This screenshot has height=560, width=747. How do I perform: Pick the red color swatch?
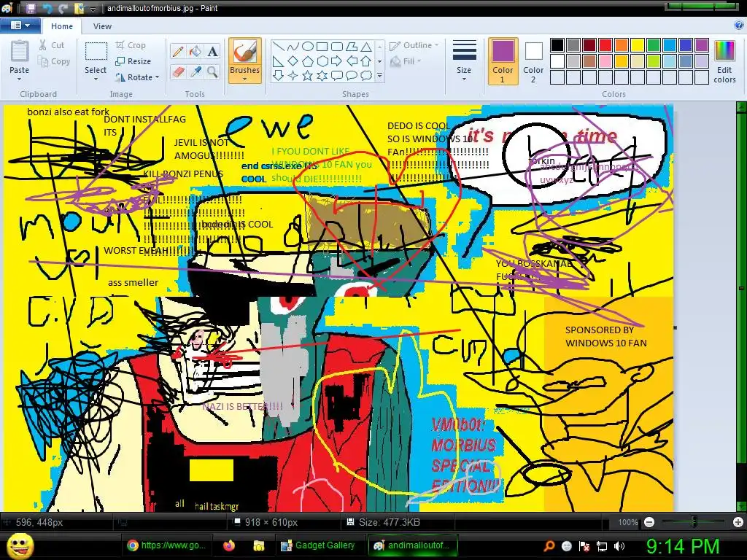click(605, 45)
